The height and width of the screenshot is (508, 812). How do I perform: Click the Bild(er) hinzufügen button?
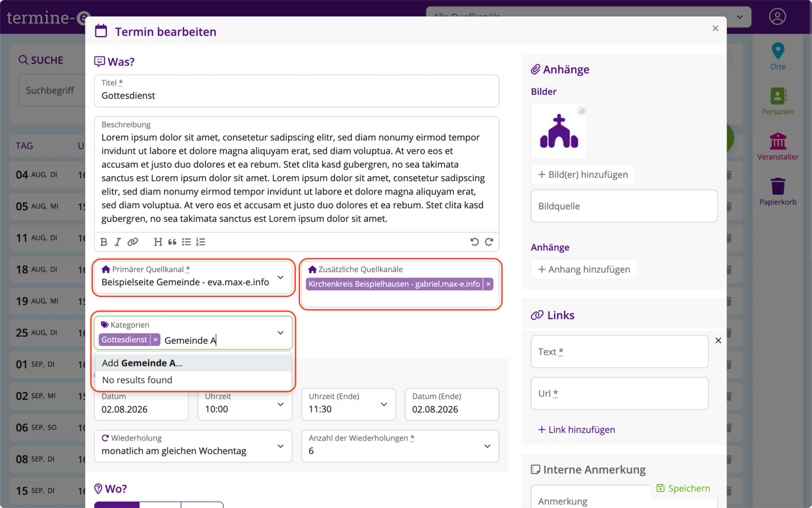[583, 174]
